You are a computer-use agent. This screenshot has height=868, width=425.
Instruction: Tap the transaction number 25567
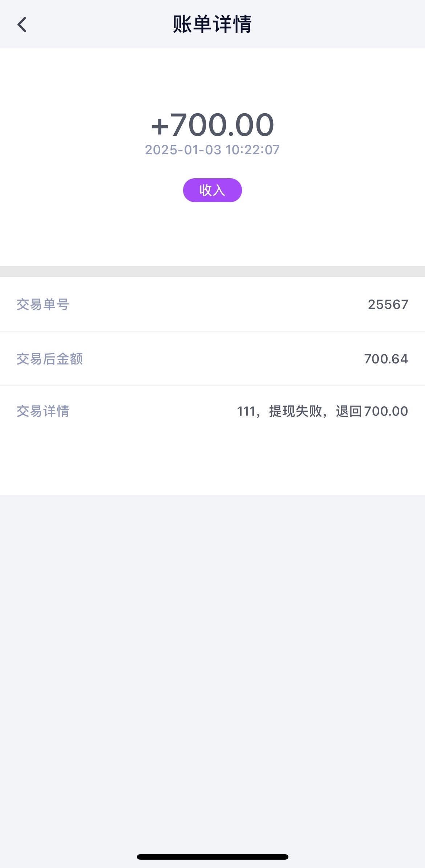[x=388, y=305]
